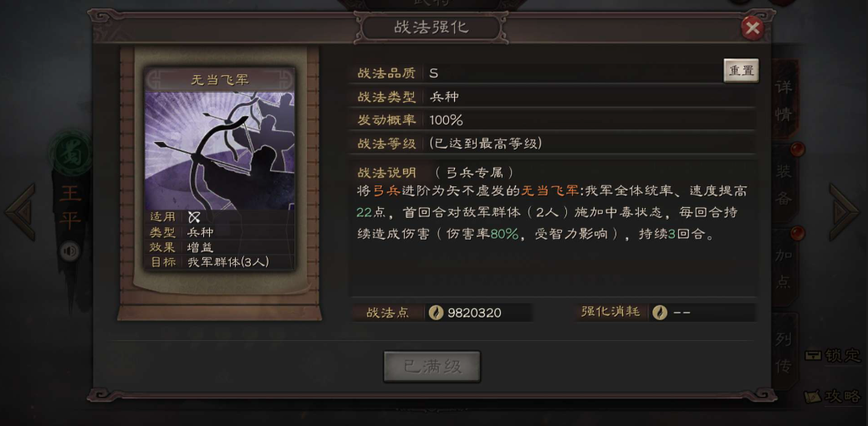Image resolution: width=868 pixels, height=426 pixels.
Task: Open the 加点 side tab
Action: point(784,268)
